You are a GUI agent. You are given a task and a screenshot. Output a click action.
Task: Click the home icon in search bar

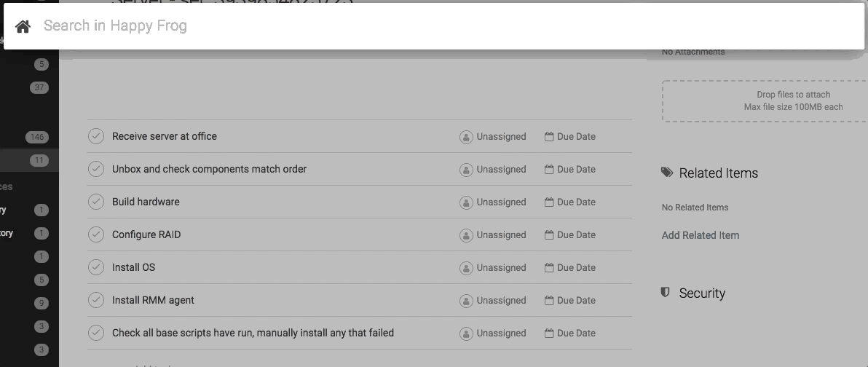click(x=23, y=26)
